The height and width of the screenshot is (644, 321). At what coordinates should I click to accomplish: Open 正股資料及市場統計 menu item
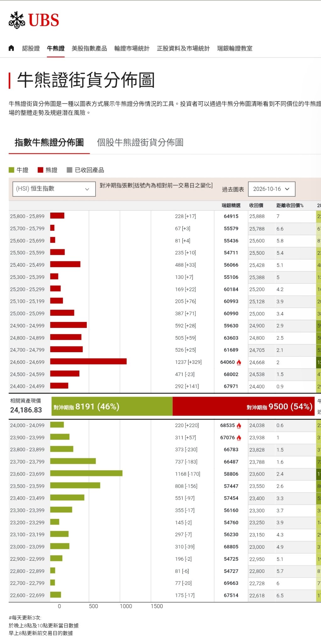point(183,48)
